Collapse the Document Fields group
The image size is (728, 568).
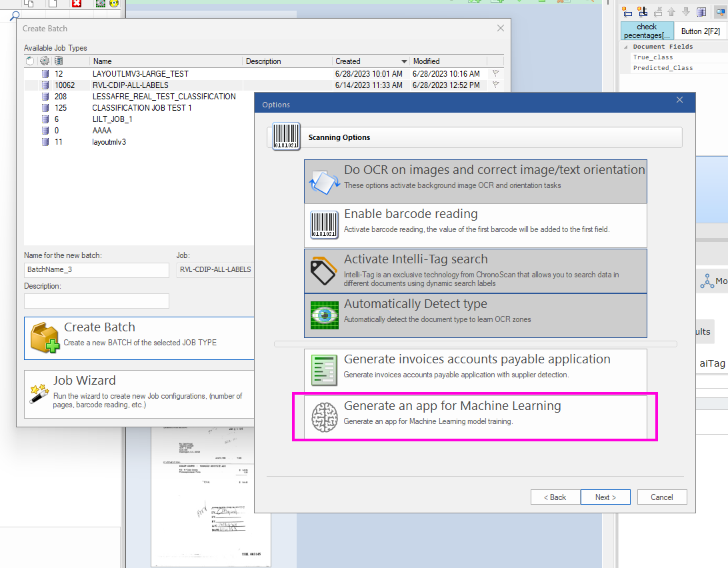tap(625, 47)
